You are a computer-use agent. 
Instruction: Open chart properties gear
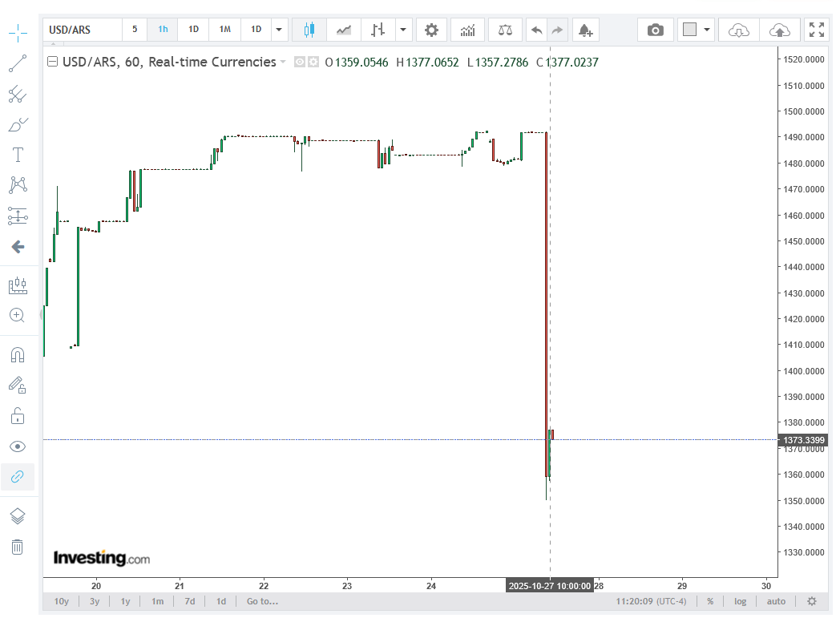click(431, 30)
